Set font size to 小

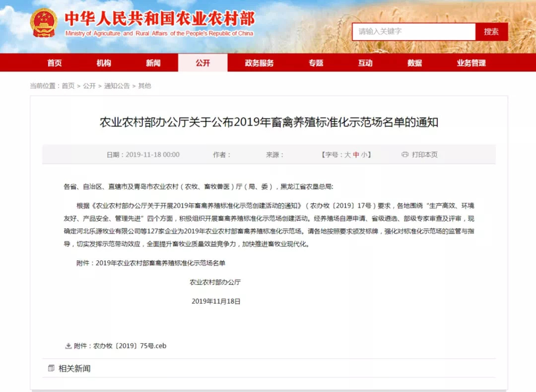364,155
